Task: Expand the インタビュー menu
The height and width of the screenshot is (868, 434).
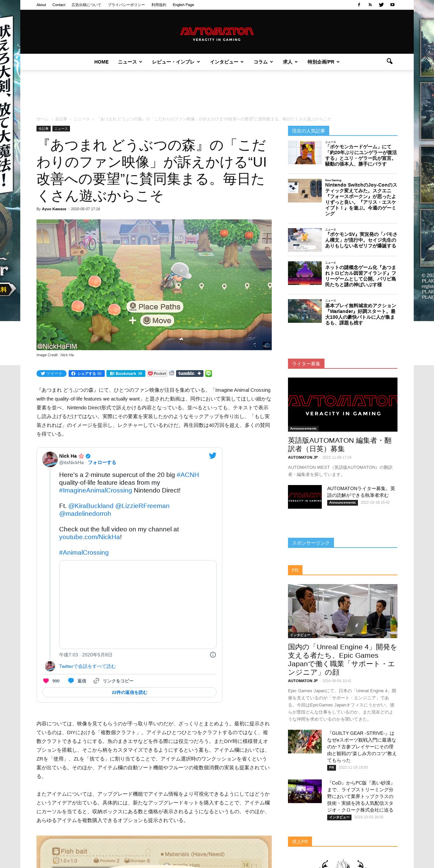Action: pos(226,62)
